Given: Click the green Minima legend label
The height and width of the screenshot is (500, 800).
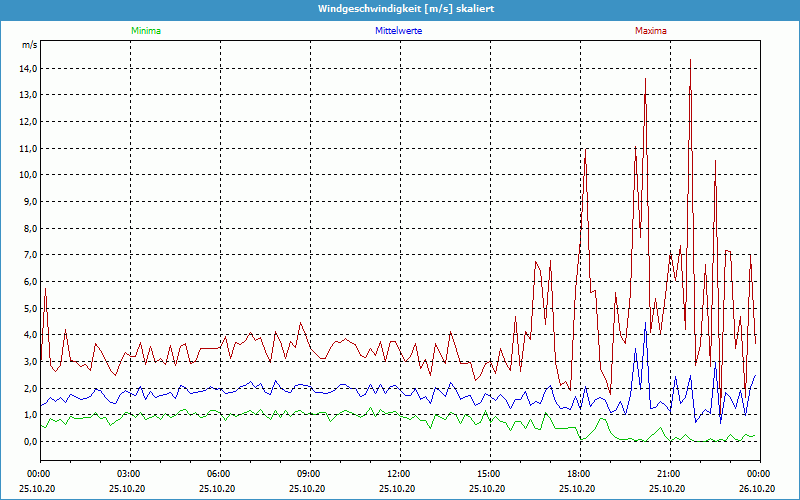Looking at the screenshot, I should [145, 31].
